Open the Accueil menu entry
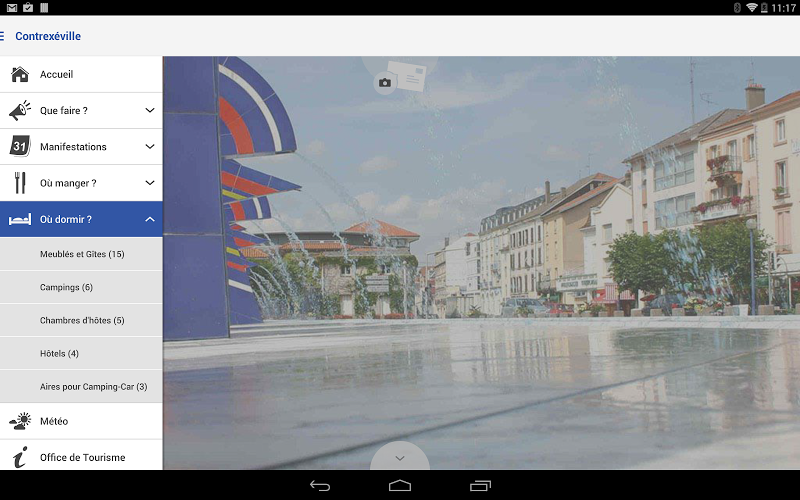This screenshot has width=800, height=500. (x=81, y=74)
